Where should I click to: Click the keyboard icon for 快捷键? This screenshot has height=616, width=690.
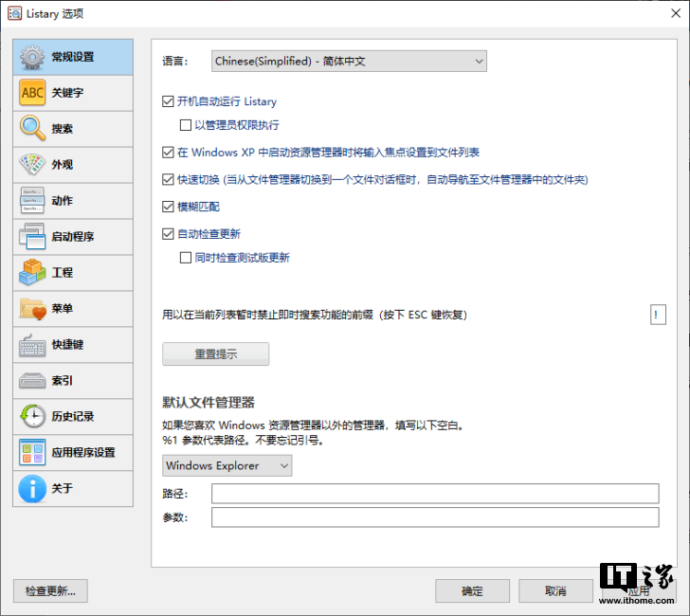point(32,345)
